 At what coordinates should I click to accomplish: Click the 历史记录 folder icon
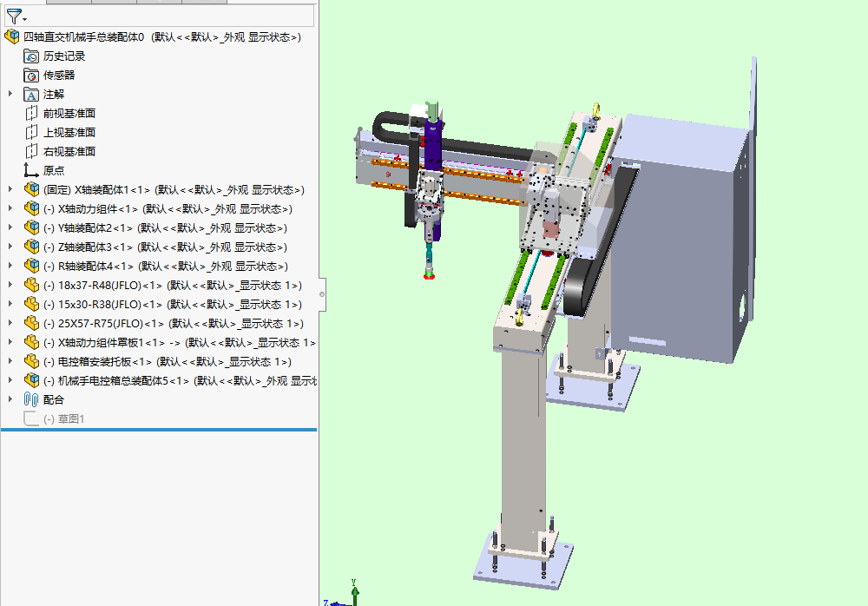[x=31, y=56]
